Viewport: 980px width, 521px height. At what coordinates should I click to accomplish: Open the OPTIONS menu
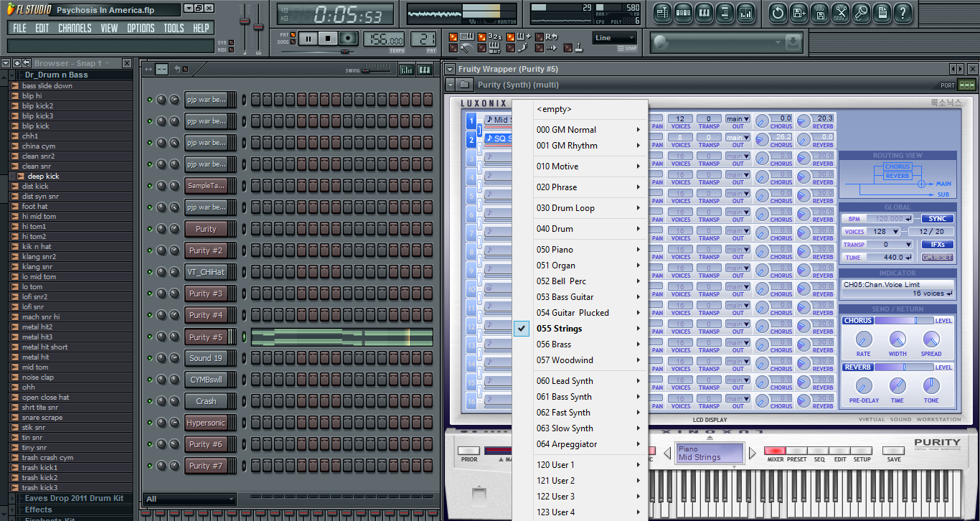tap(141, 28)
